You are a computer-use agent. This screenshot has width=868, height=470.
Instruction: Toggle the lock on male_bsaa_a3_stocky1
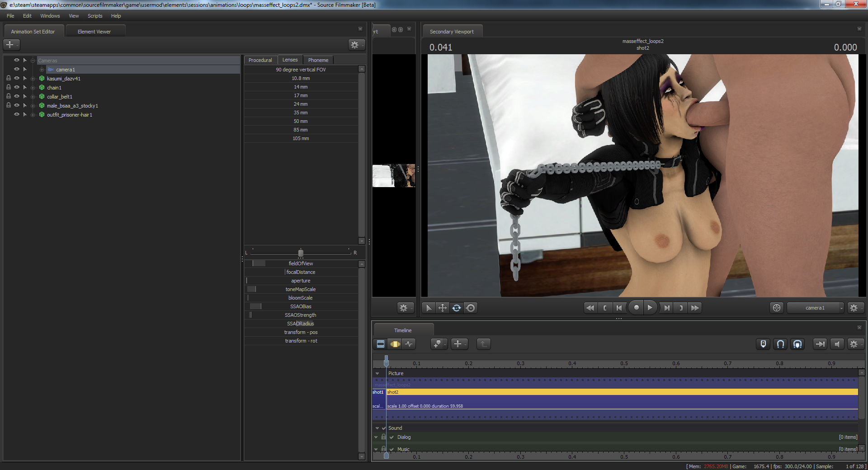9,105
